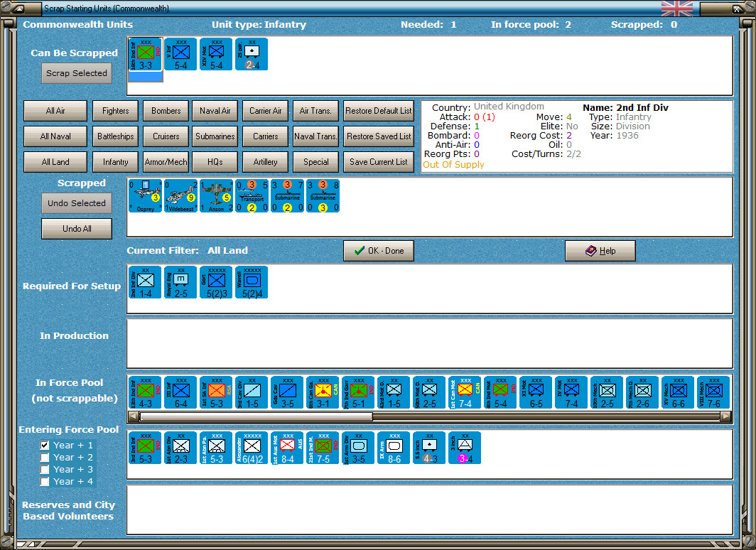Filter units by HQs
This screenshot has width=756, height=550.
click(x=215, y=162)
